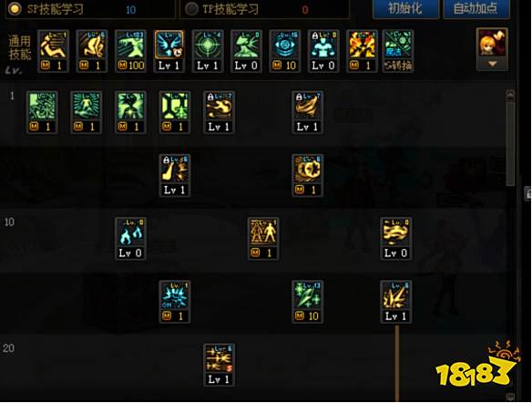Select the locked golden kick skill Lv 1

coord(175,176)
